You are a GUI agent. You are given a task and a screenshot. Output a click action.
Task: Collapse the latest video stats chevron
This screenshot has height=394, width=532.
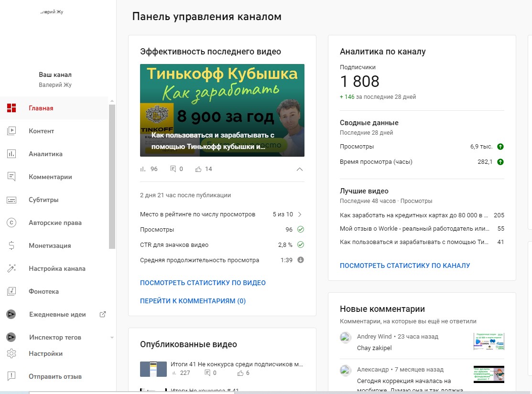[300, 169]
